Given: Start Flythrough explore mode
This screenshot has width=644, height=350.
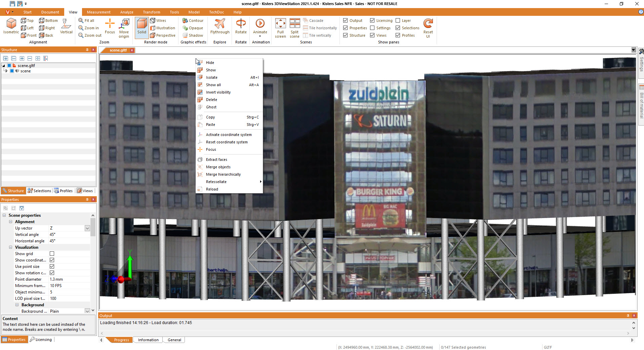Looking at the screenshot, I should click(220, 26).
